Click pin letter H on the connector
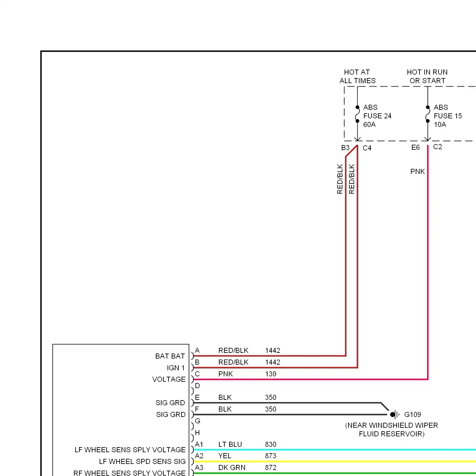This screenshot has width=476, height=476. point(197,433)
